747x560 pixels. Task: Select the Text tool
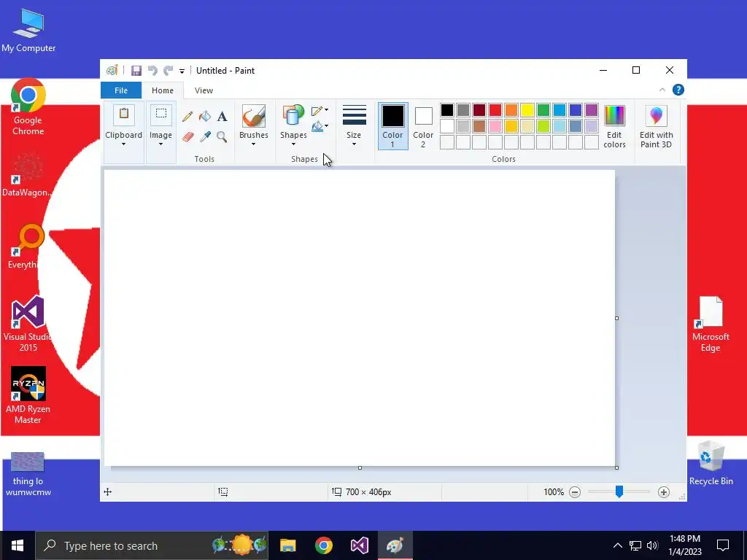(x=222, y=116)
